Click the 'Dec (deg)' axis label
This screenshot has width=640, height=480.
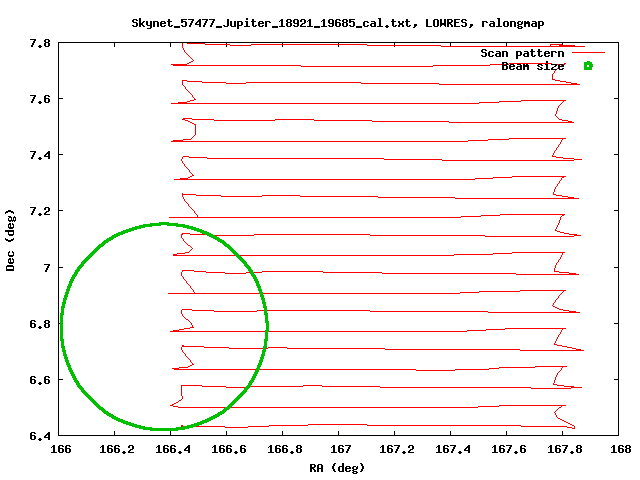click(10, 240)
